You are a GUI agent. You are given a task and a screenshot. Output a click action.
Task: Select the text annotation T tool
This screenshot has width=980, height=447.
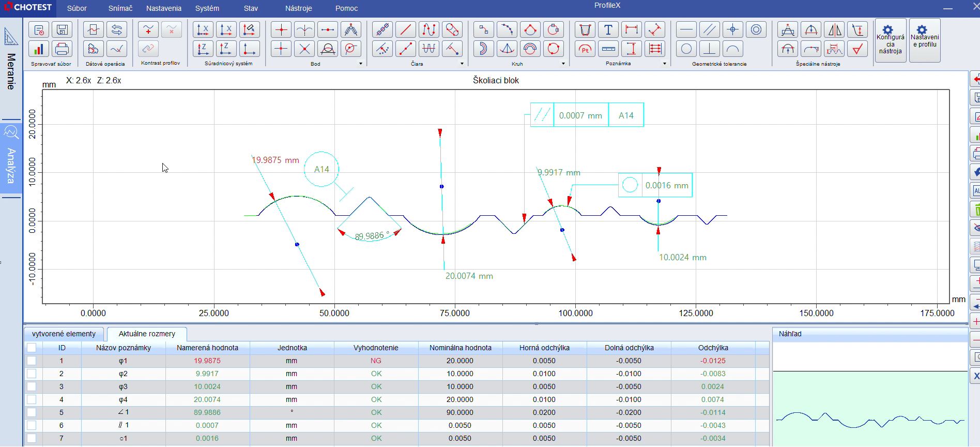click(x=608, y=30)
